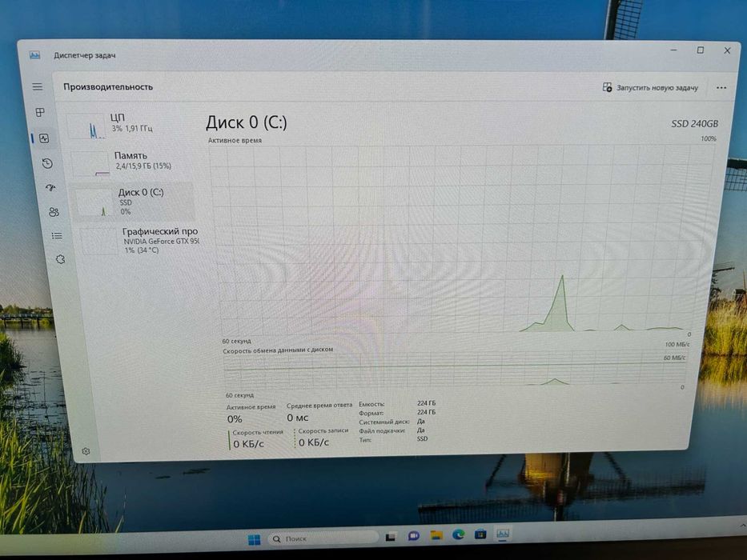Open Task Manager settings gear
Viewport: 747px width, 560px height.
86,451
